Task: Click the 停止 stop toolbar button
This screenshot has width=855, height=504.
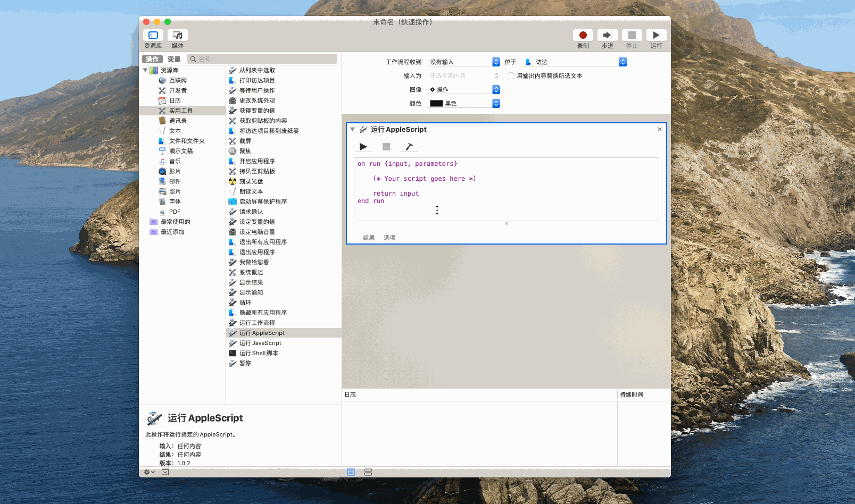Action: (x=632, y=35)
